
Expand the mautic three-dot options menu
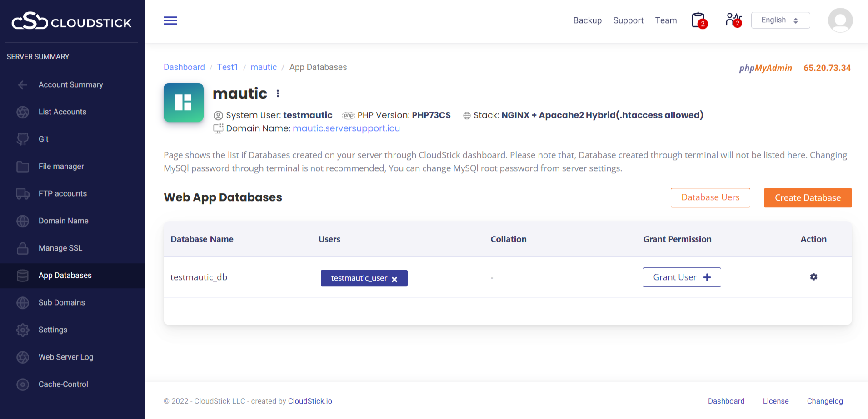pos(278,94)
